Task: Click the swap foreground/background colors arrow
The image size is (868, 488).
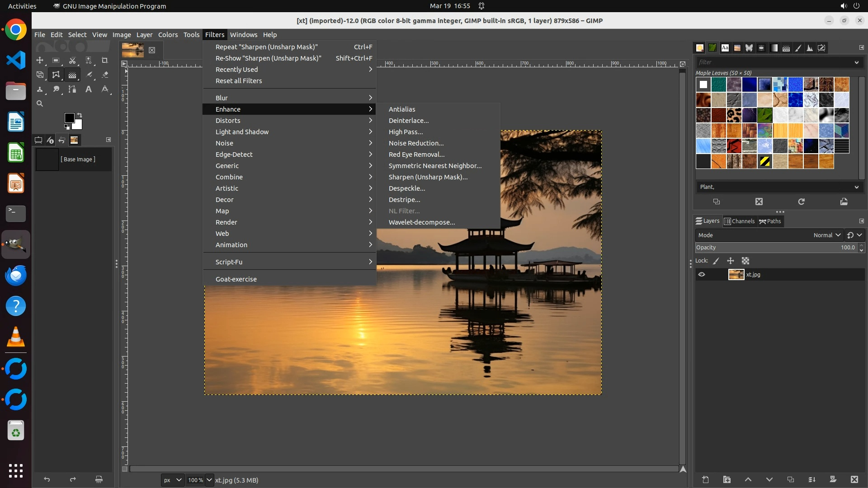Action: tap(80, 115)
